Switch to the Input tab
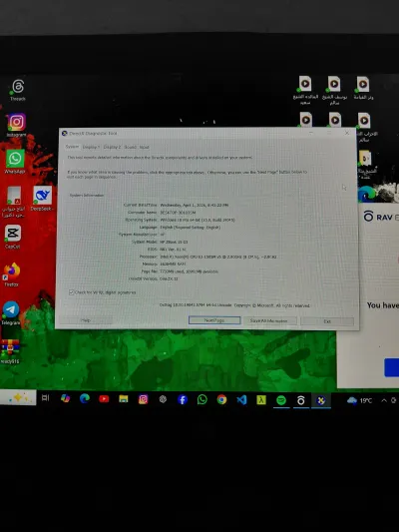The height and width of the screenshot is (532, 399). (144, 148)
